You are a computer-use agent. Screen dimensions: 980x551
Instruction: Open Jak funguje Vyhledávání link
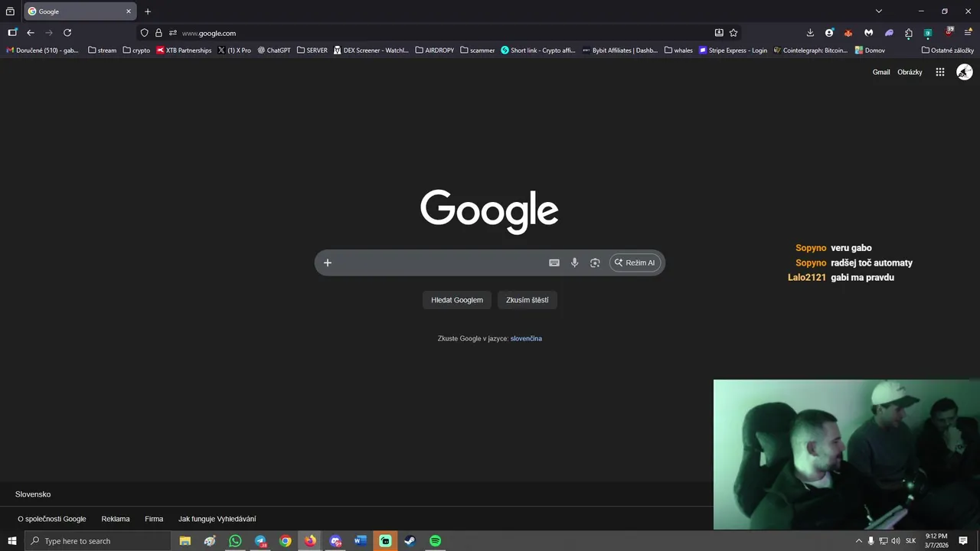click(x=217, y=519)
